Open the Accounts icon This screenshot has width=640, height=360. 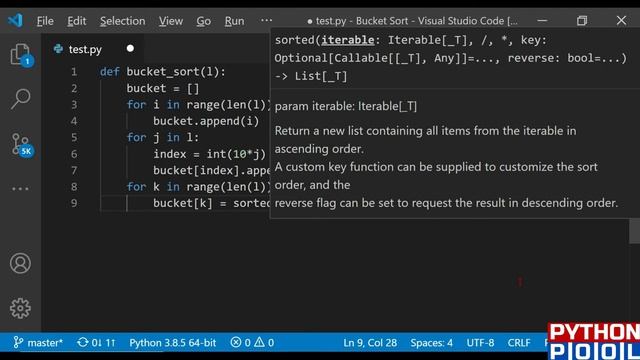pos(20,263)
